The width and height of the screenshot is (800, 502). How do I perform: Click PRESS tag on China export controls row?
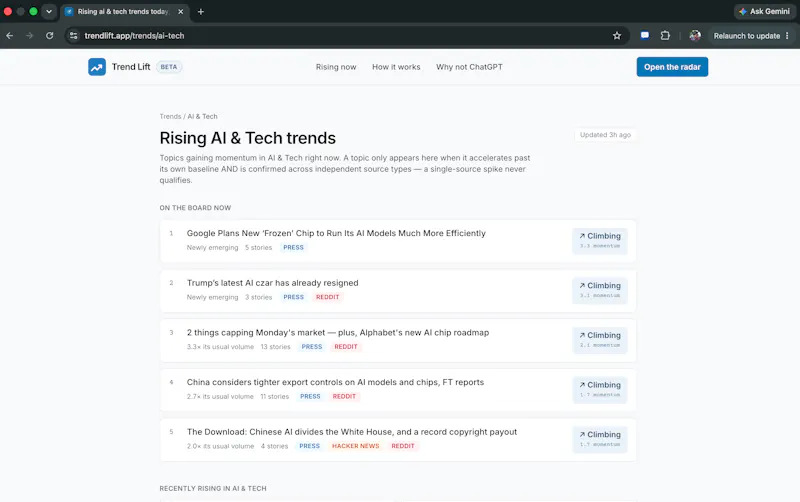[x=310, y=396]
